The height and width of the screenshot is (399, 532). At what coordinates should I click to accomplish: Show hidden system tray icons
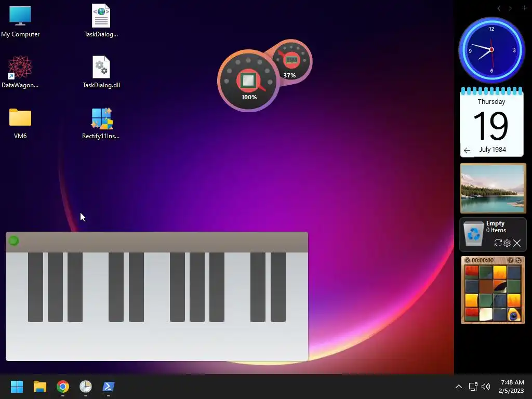point(459,387)
